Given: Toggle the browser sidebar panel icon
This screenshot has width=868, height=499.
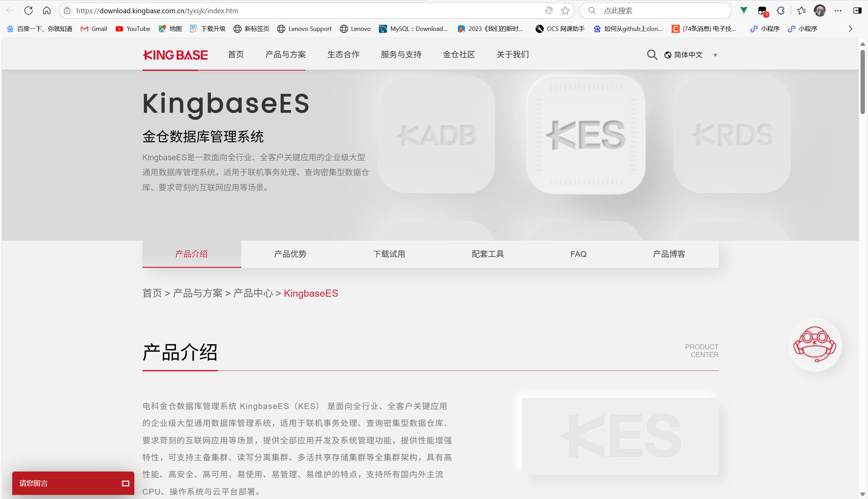Looking at the screenshot, I should pyautogui.click(x=857, y=11).
